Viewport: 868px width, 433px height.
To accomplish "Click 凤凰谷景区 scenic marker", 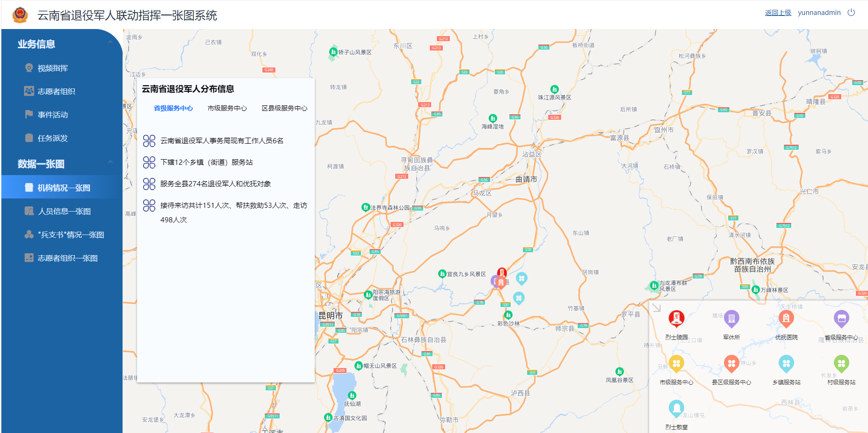I will [x=620, y=371].
